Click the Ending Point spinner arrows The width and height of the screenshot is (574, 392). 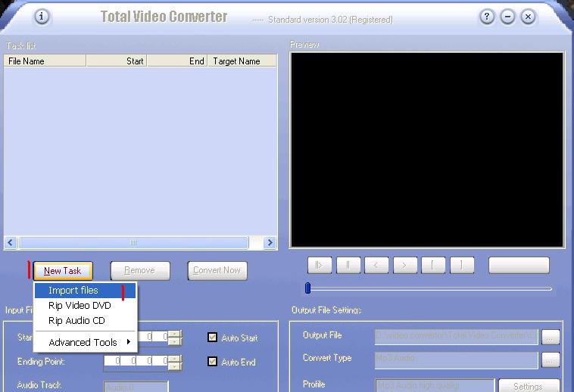coord(176,362)
